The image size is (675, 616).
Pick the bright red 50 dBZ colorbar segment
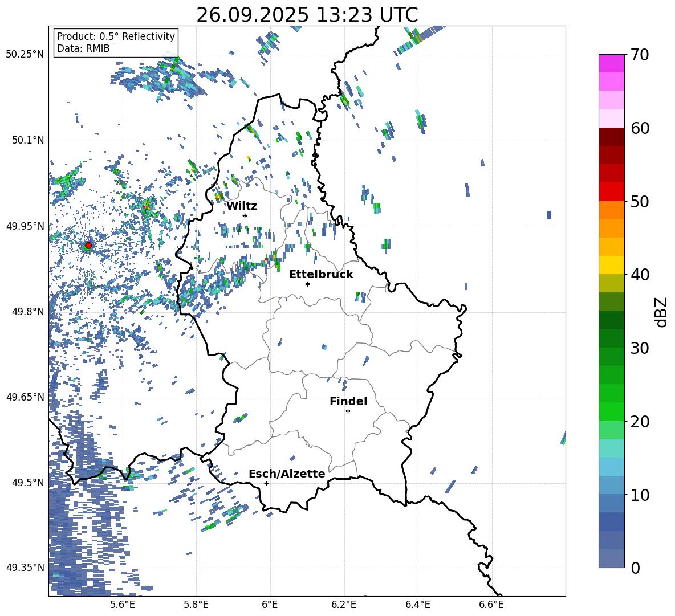click(612, 191)
